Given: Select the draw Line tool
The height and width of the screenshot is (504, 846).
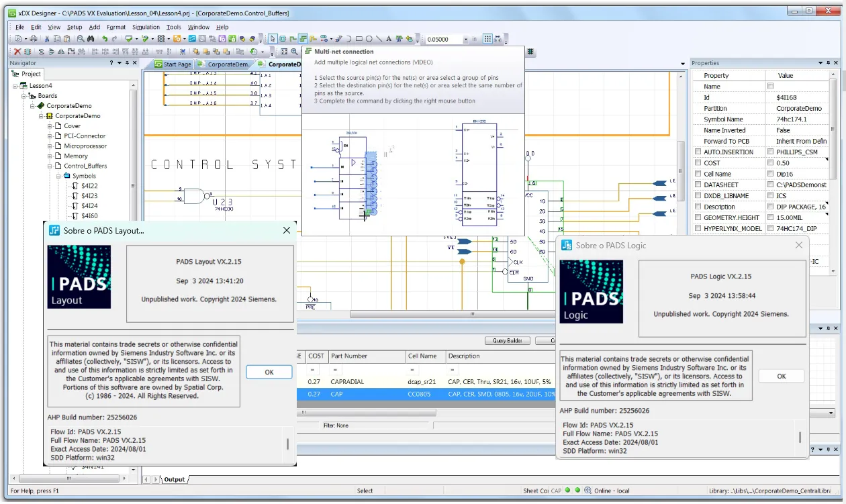Looking at the screenshot, I should coord(379,39).
